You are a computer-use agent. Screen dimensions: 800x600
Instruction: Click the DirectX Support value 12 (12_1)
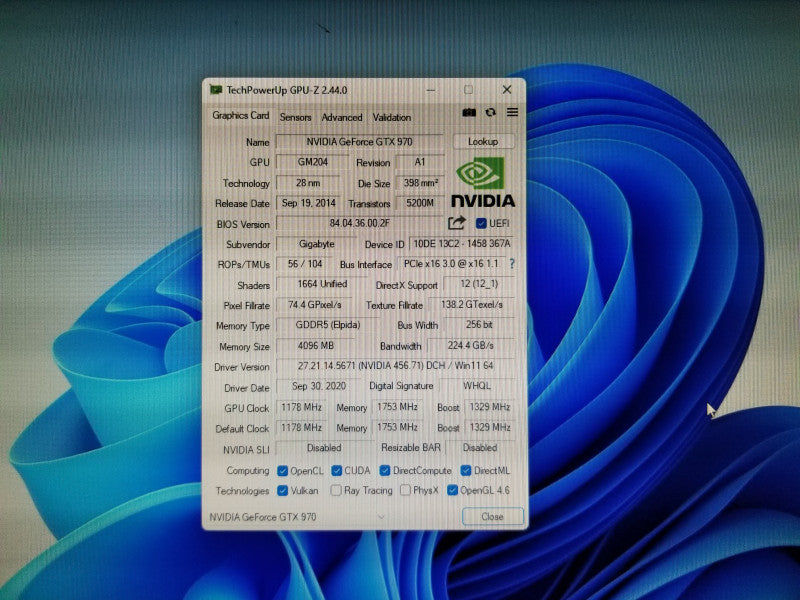(x=479, y=284)
